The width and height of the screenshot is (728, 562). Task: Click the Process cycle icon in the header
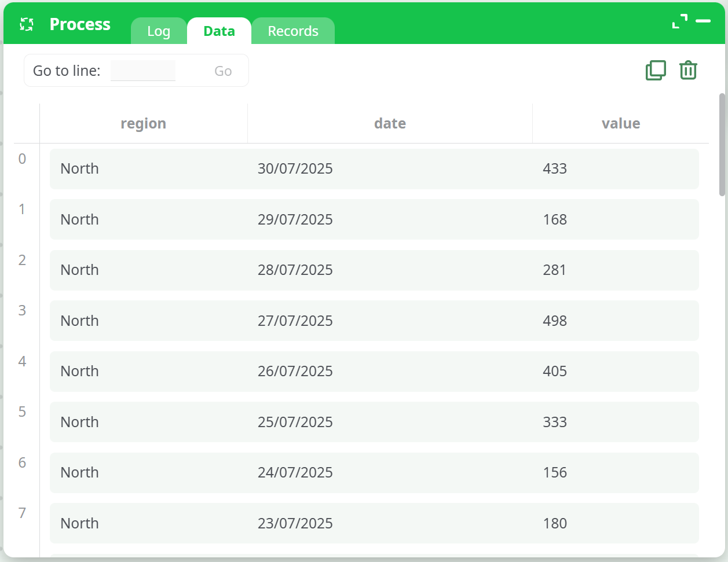[25, 24]
